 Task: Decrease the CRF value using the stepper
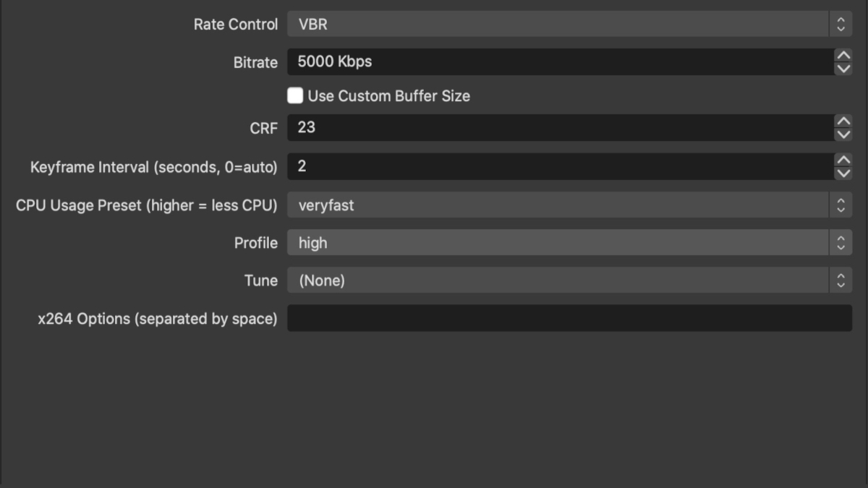click(843, 133)
